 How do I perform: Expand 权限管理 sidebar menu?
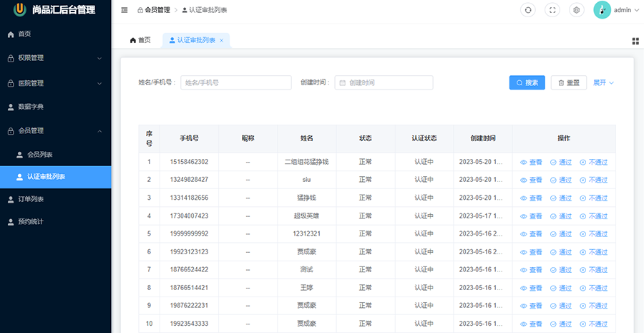[55, 58]
